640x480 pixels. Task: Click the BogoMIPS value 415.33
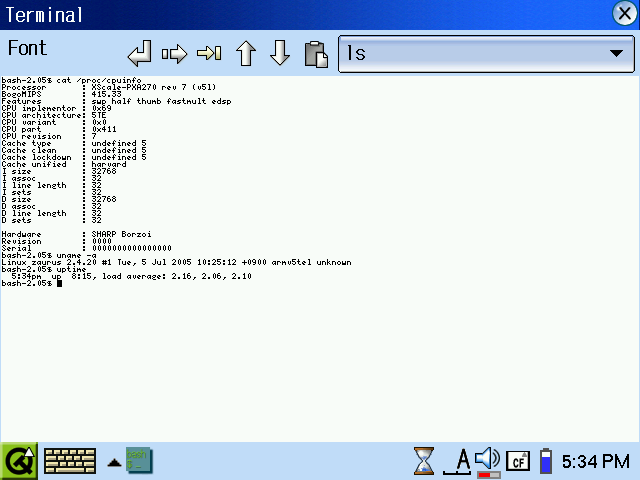click(x=107, y=94)
